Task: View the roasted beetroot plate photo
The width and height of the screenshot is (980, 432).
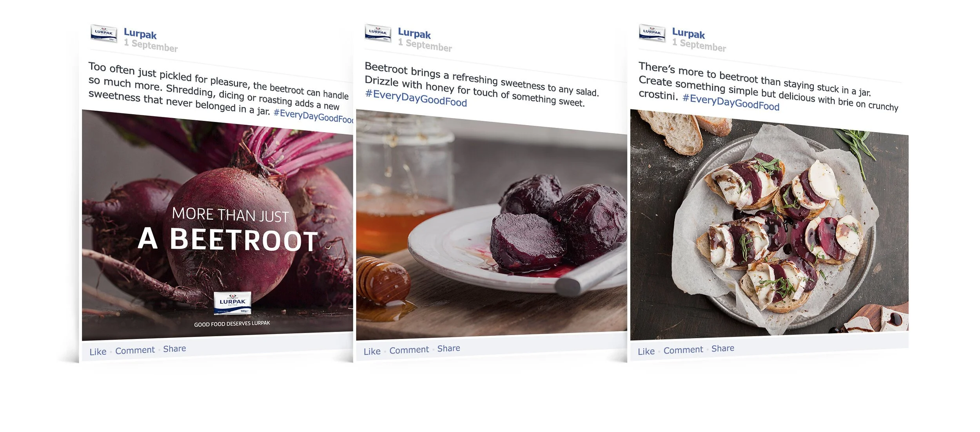Action: pos(492,224)
